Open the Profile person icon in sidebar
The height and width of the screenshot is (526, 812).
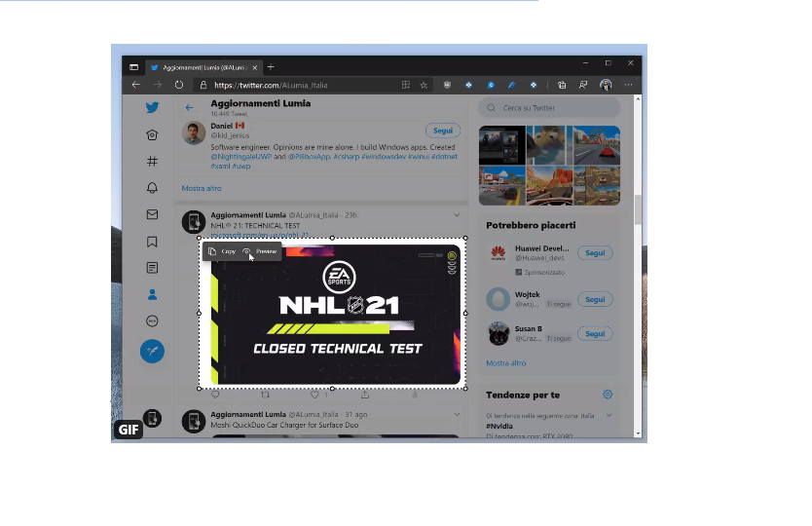click(152, 295)
